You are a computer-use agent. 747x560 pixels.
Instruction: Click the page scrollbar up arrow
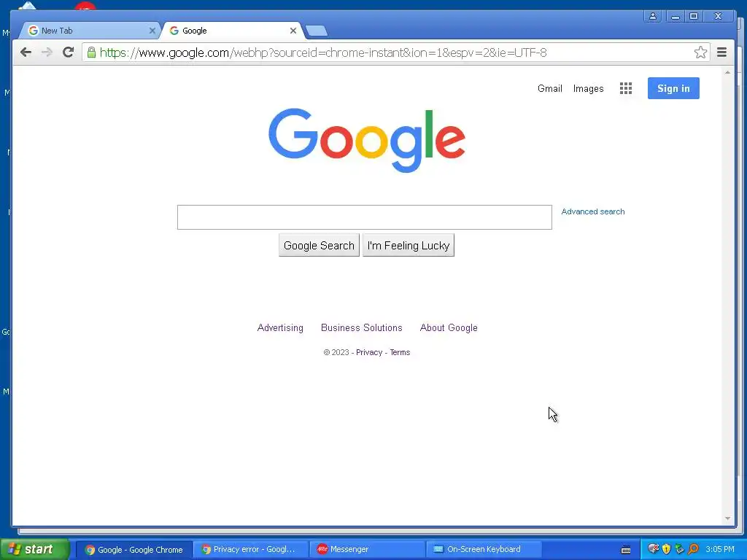[727, 72]
